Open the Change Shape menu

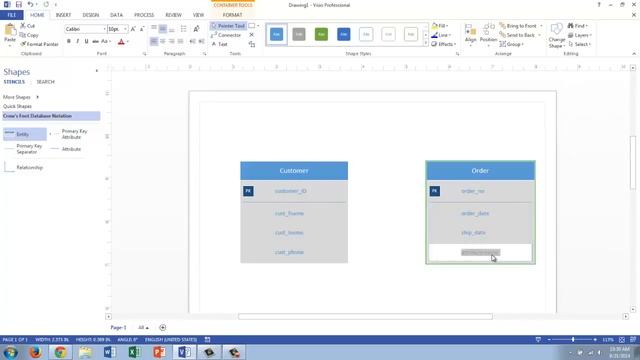(x=557, y=36)
